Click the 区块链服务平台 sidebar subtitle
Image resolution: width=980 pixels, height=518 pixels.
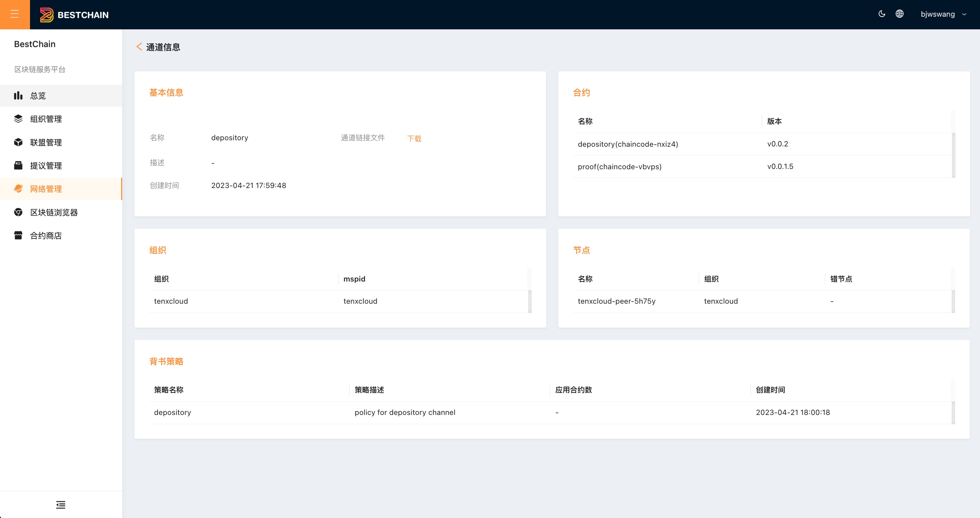coord(40,69)
